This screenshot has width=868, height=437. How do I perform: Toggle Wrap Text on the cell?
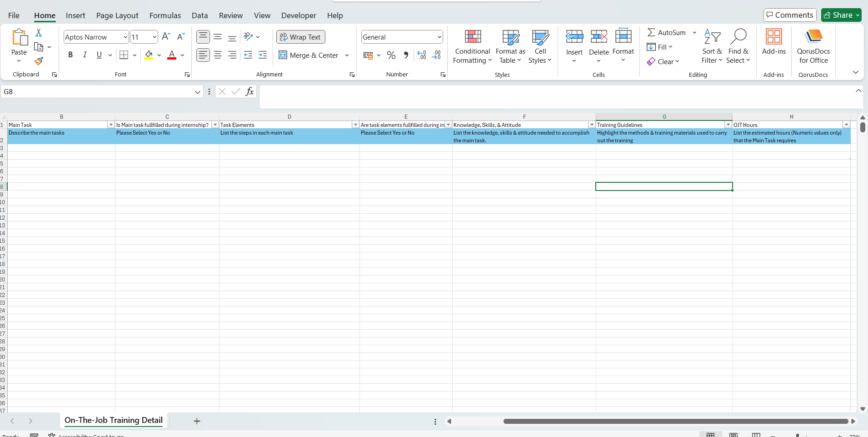300,37
